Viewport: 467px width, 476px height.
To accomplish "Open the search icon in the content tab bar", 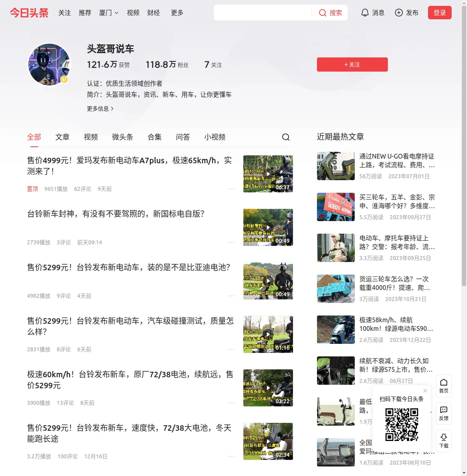I will 286,137.
